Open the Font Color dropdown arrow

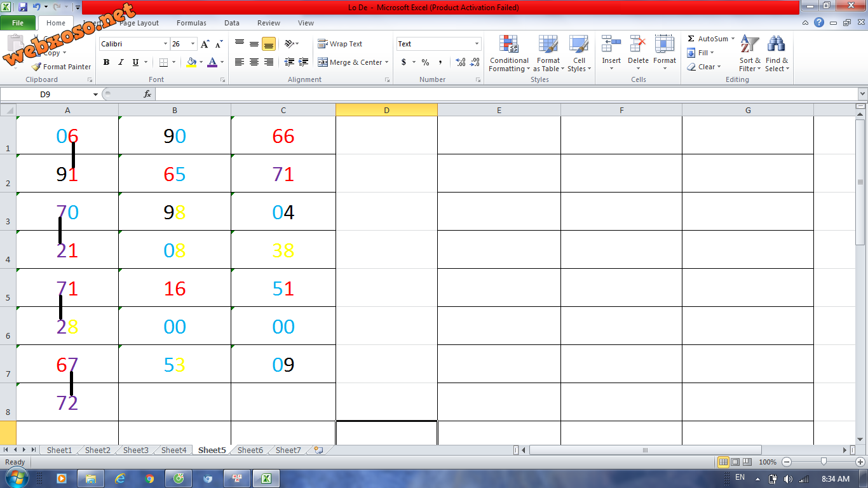[221, 62]
